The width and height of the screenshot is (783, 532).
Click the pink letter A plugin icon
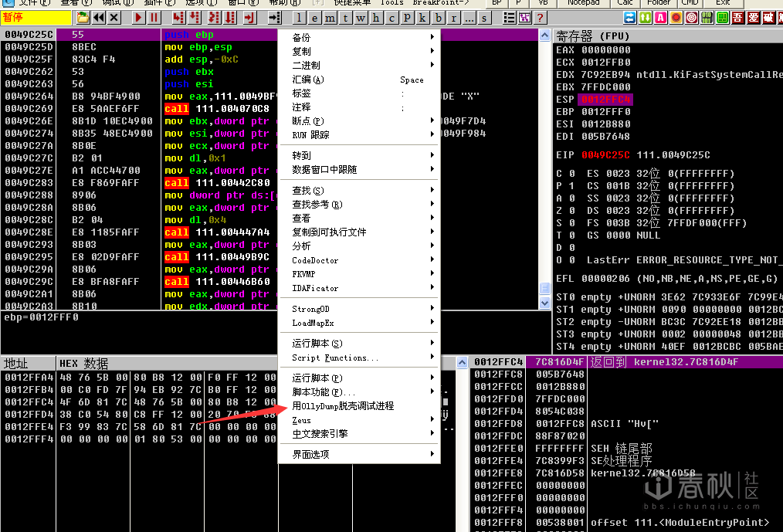click(661, 18)
